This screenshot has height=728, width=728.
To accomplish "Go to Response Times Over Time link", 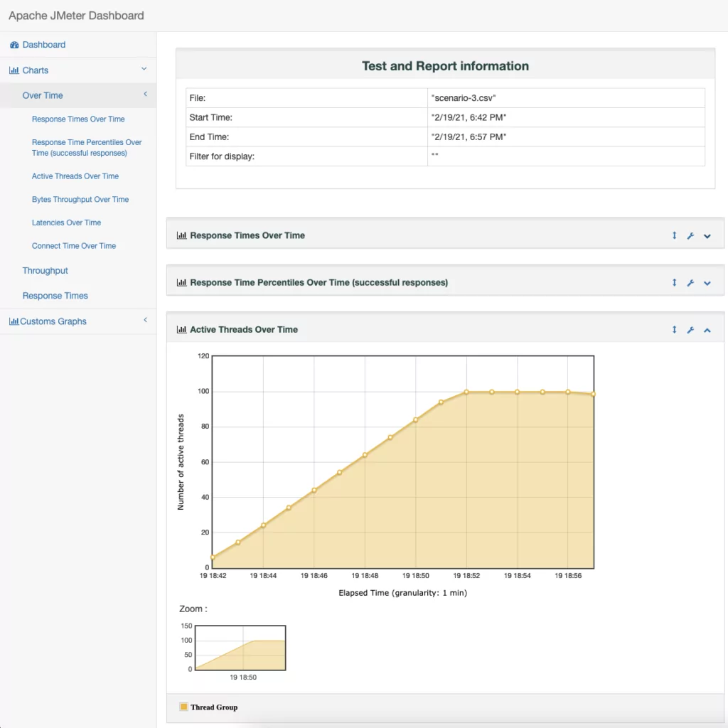I will [78, 119].
